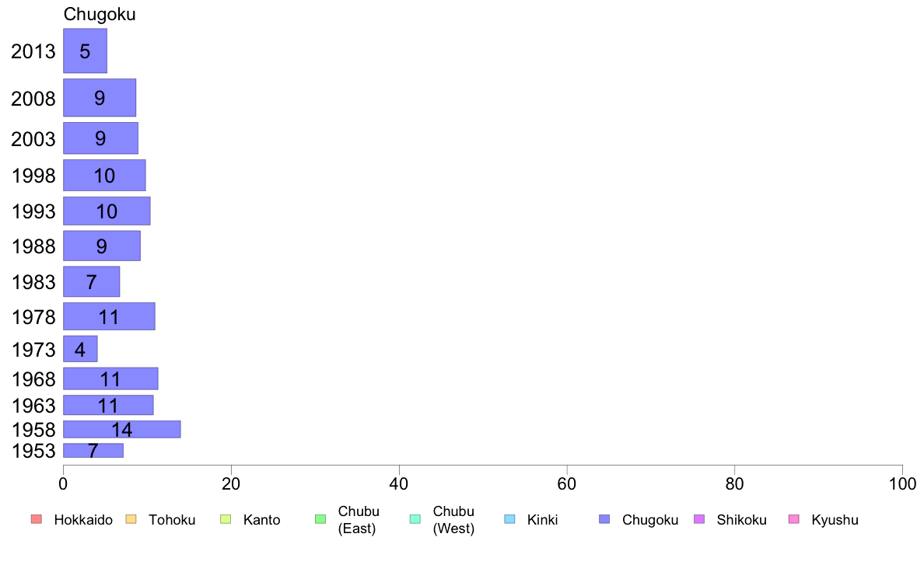Select the 1958 bar showing 14
Image resolution: width=924 pixels, height=572 pixels.
[122, 430]
